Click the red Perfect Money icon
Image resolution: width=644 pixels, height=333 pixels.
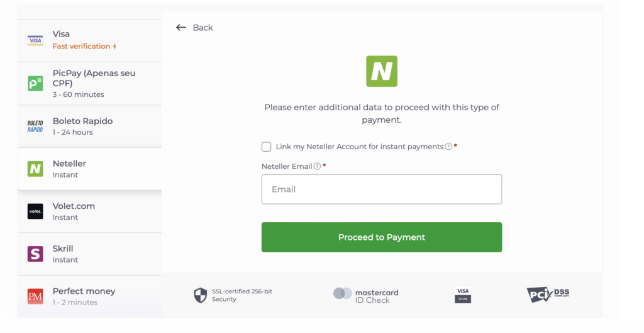35,296
